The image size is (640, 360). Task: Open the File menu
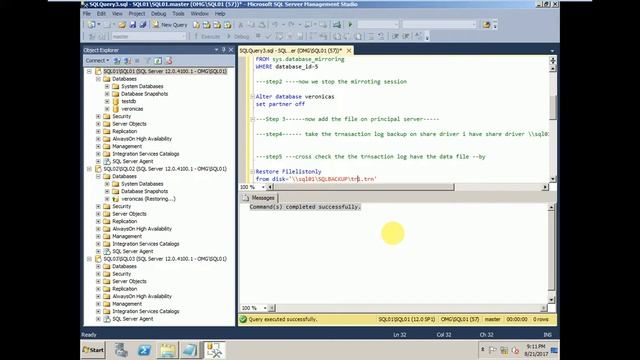(87, 13)
